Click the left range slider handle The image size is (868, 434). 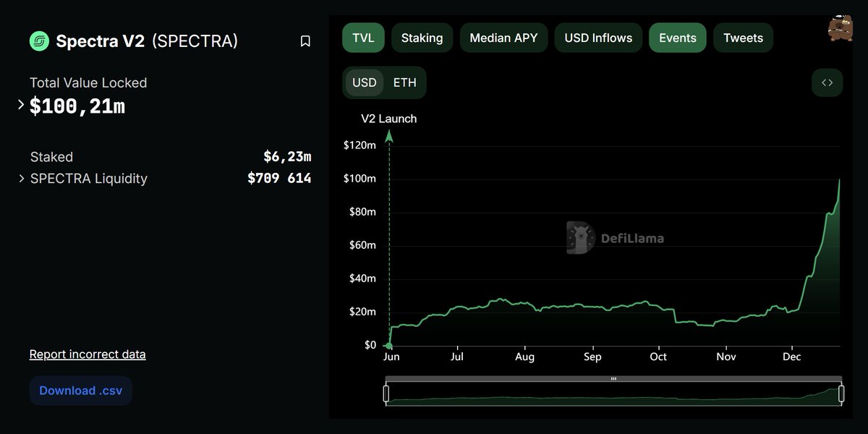[x=386, y=393]
